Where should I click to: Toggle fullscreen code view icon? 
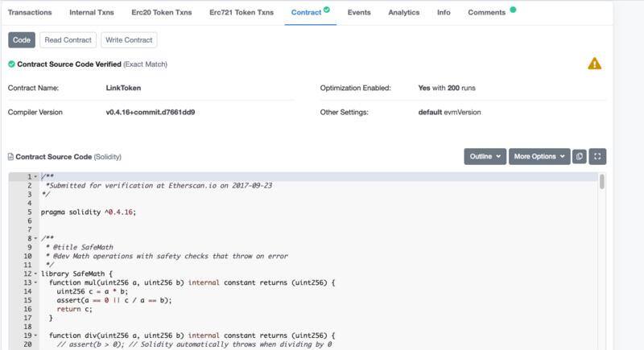pos(597,156)
